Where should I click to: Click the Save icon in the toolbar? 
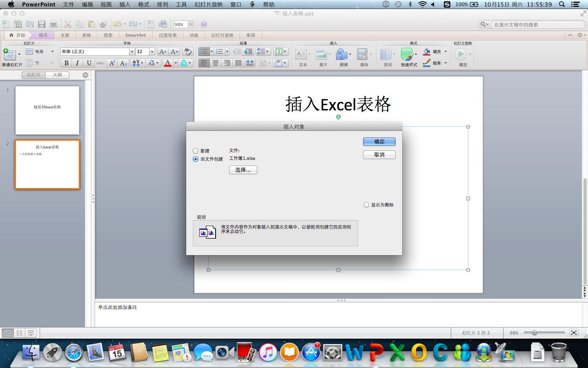coord(42,24)
